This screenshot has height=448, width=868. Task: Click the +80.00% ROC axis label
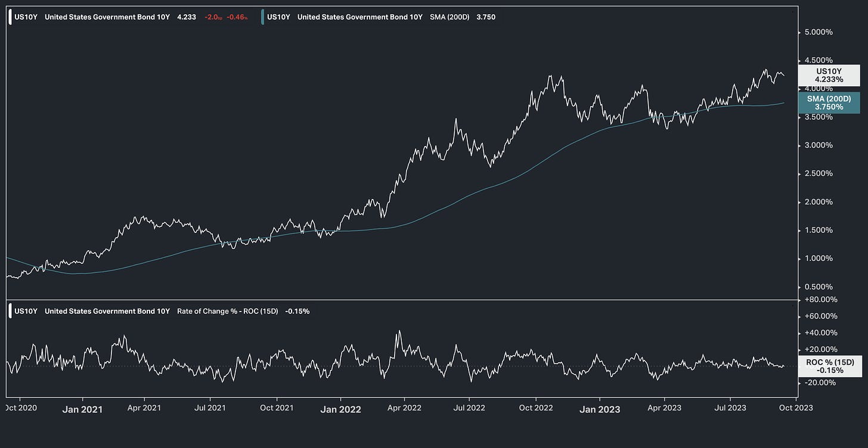pyautogui.click(x=820, y=300)
